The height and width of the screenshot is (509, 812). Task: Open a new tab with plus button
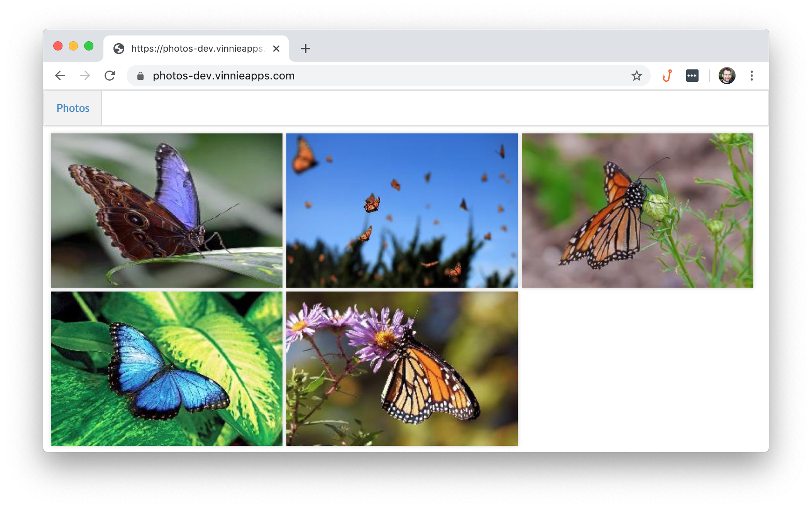[x=305, y=49]
